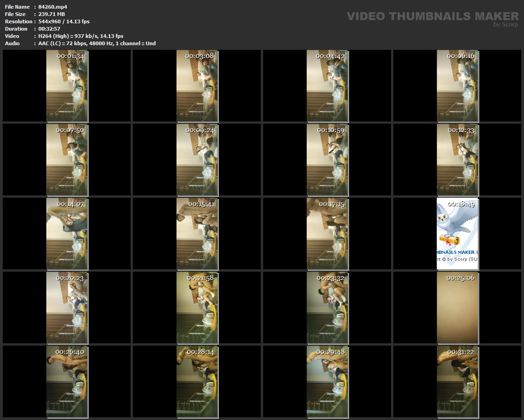
Task: Click the 'by Scorp' credit text
Action: (x=505, y=25)
